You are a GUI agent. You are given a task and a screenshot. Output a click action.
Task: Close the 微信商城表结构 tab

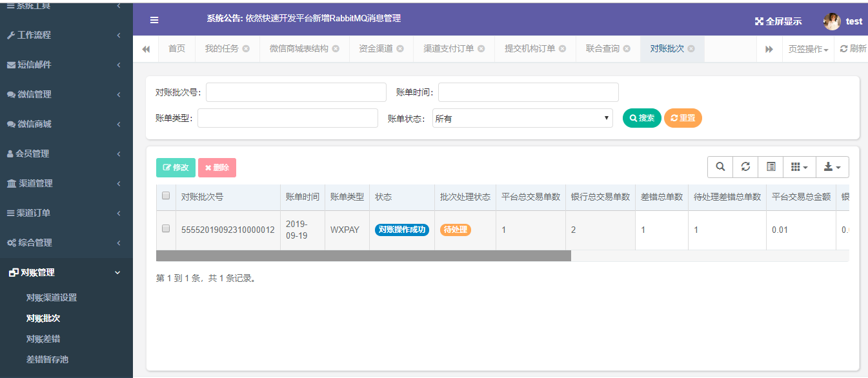336,49
